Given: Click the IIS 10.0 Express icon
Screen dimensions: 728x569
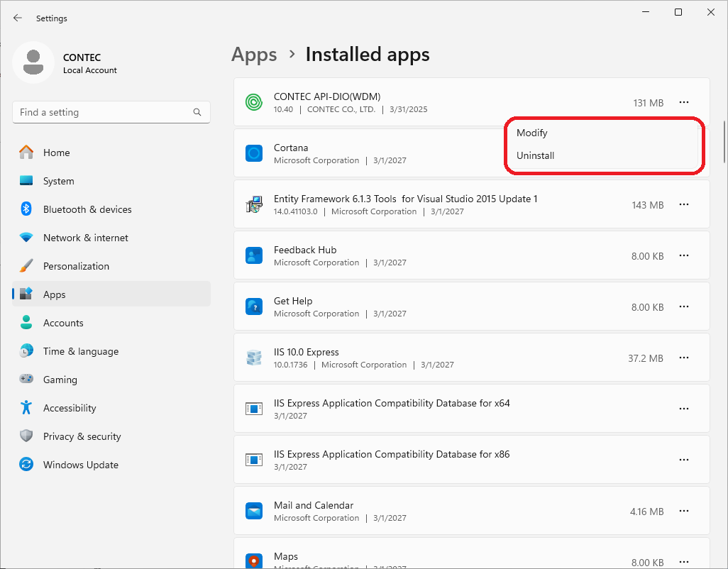Looking at the screenshot, I should click(x=254, y=358).
